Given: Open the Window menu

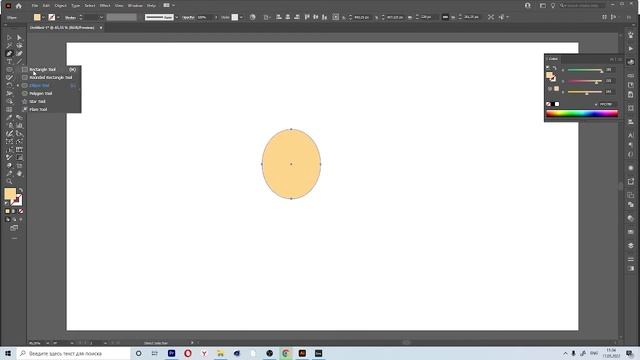Looking at the screenshot, I should 135,6.
